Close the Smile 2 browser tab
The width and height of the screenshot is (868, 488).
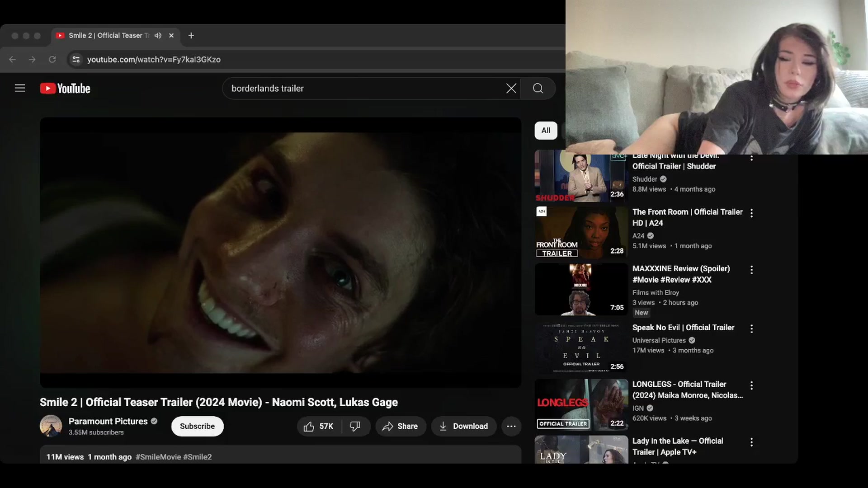click(171, 35)
